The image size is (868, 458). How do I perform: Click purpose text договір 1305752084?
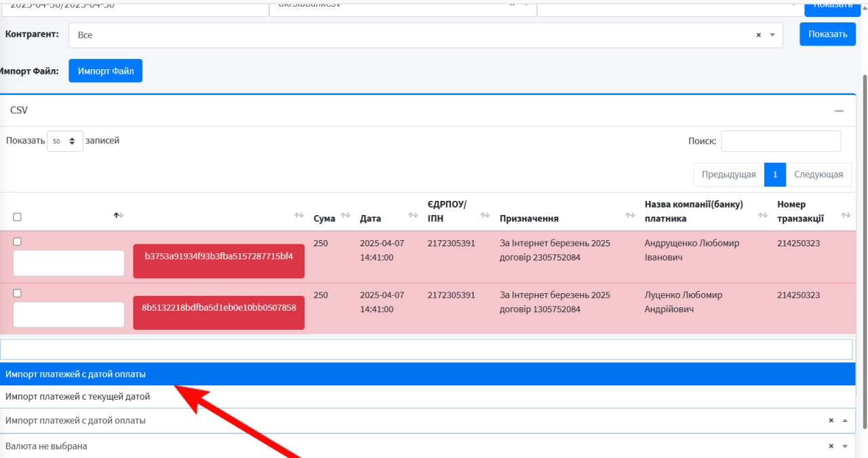click(x=540, y=309)
